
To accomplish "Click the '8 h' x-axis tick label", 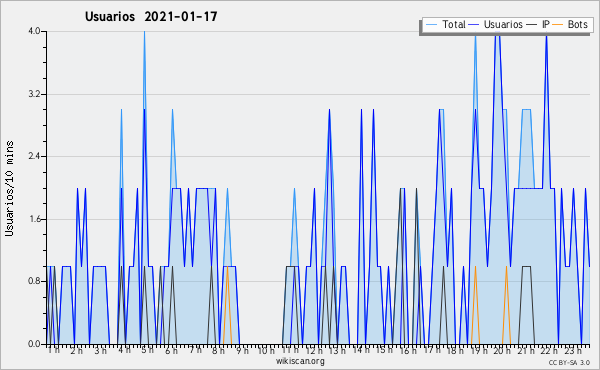I will point(219,350).
